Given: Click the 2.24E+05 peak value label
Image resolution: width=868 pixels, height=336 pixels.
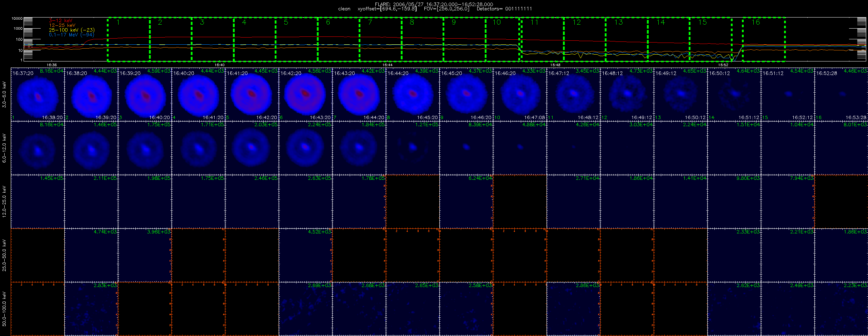Looking at the screenshot, I should 320,124.
